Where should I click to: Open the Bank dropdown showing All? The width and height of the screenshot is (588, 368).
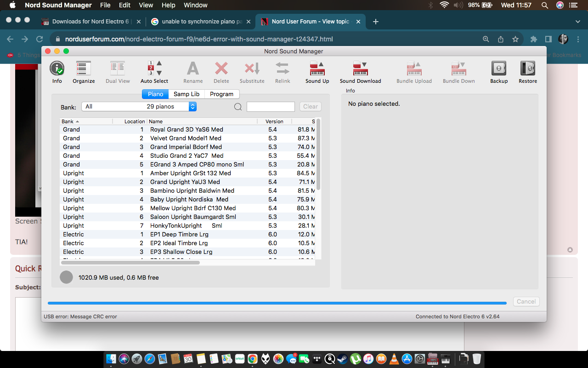click(139, 106)
